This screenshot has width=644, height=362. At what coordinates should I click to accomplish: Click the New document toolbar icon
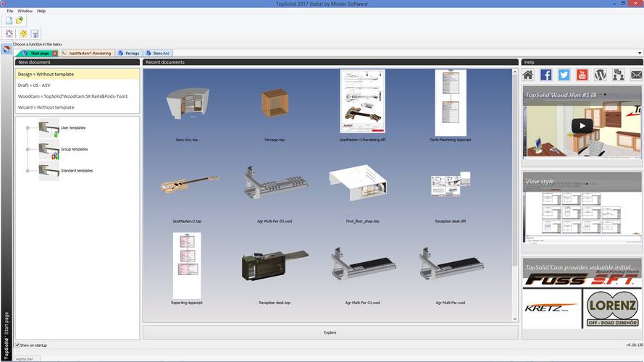click(x=9, y=20)
